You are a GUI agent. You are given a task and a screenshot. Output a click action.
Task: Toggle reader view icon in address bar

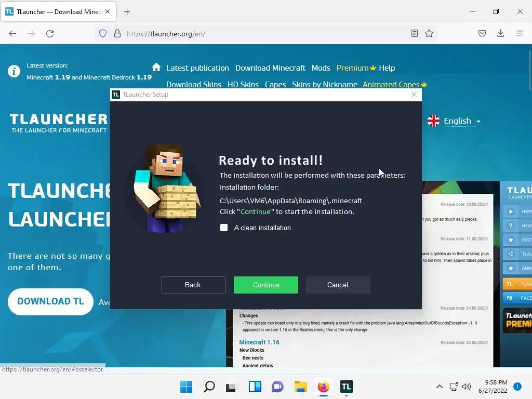(414, 33)
